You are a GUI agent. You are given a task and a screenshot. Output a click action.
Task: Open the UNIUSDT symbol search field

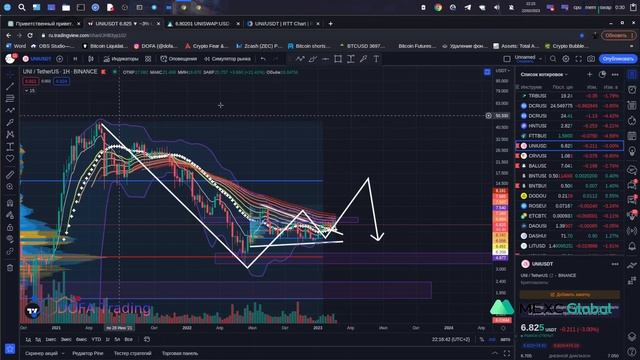[x=38, y=59]
